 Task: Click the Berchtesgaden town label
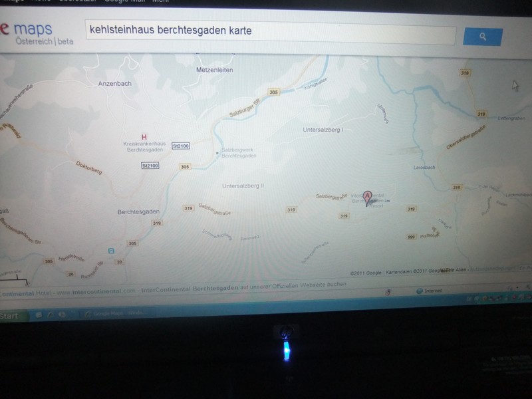click(135, 211)
